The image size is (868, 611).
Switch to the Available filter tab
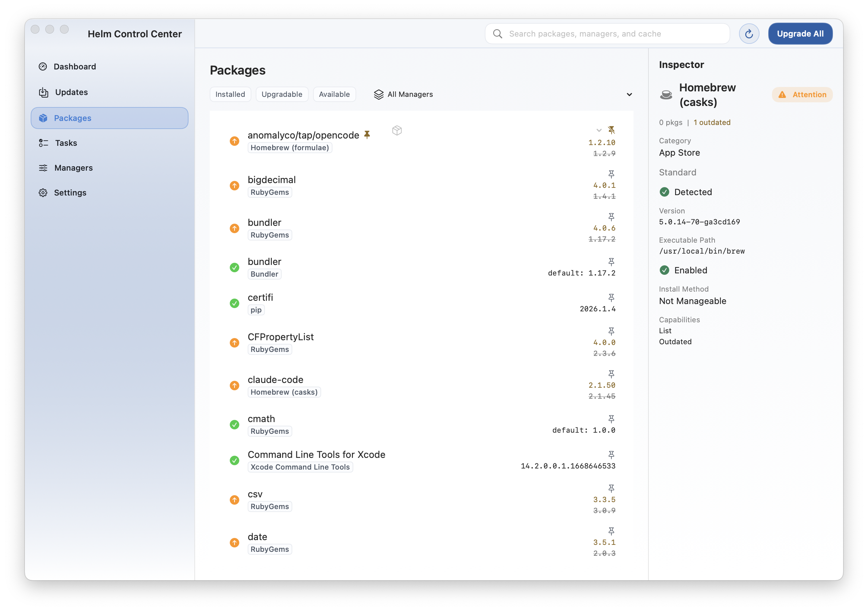click(x=334, y=94)
